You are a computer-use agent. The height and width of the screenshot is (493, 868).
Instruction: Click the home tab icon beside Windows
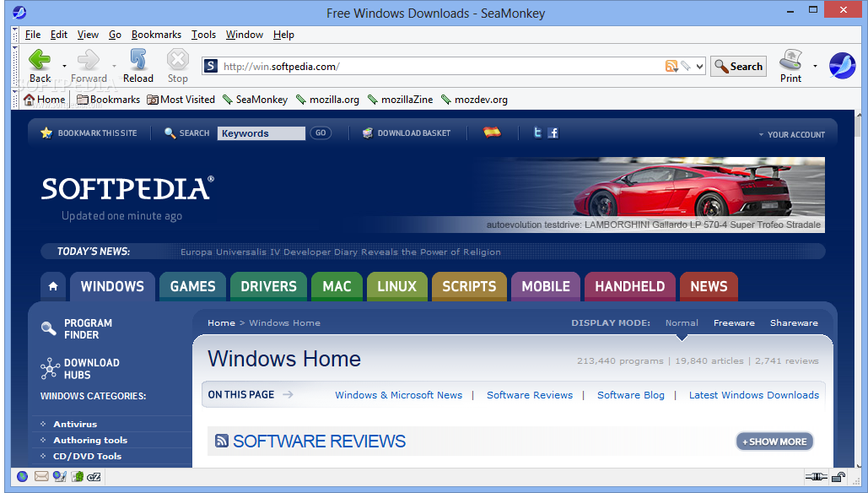(x=53, y=286)
